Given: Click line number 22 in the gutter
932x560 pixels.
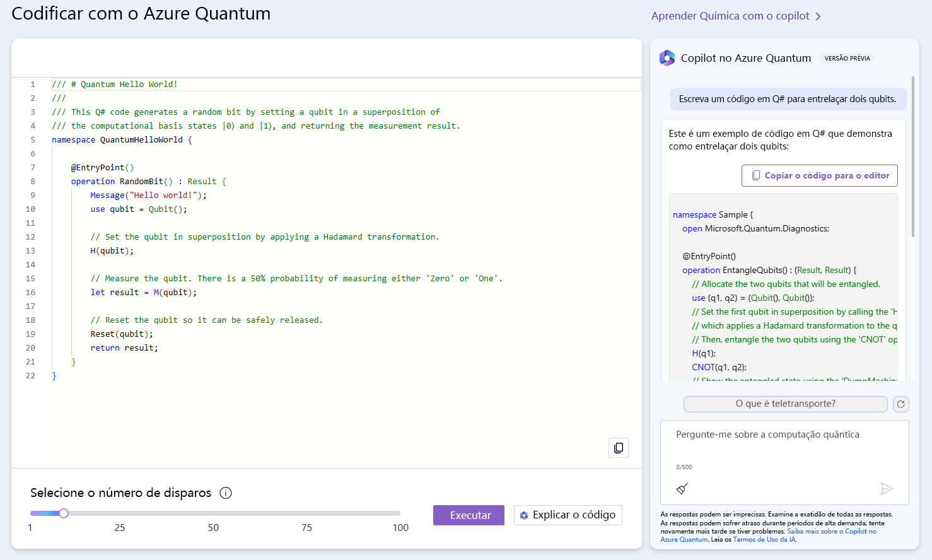Looking at the screenshot, I should tap(30, 376).
